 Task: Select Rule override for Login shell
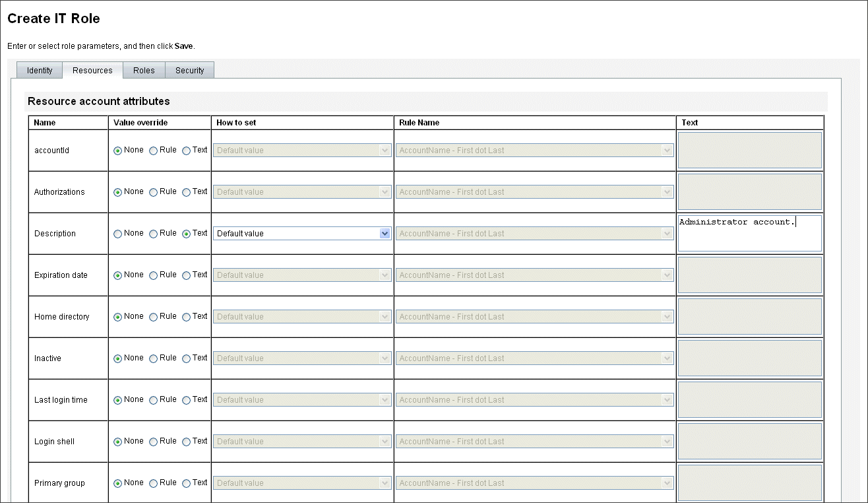pos(154,442)
